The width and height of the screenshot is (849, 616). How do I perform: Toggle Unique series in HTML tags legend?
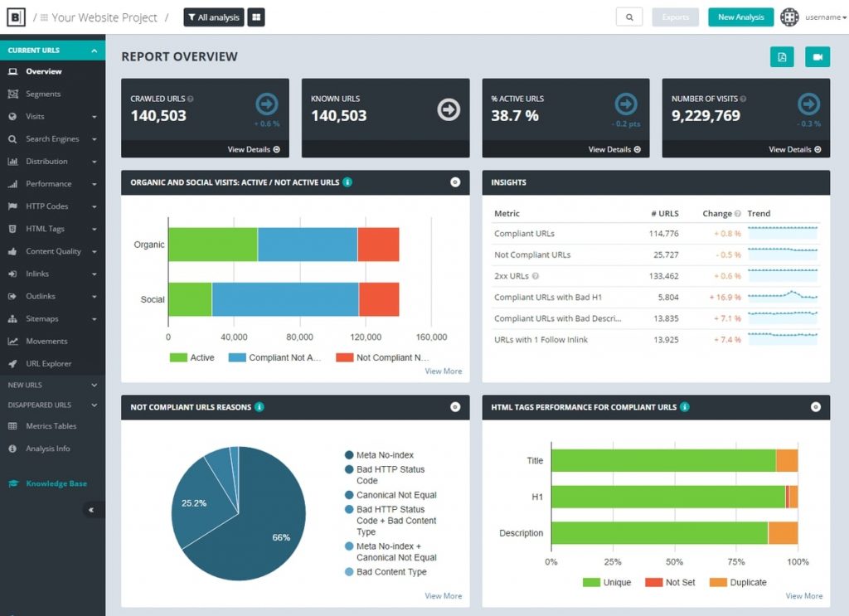(x=607, y=583)
